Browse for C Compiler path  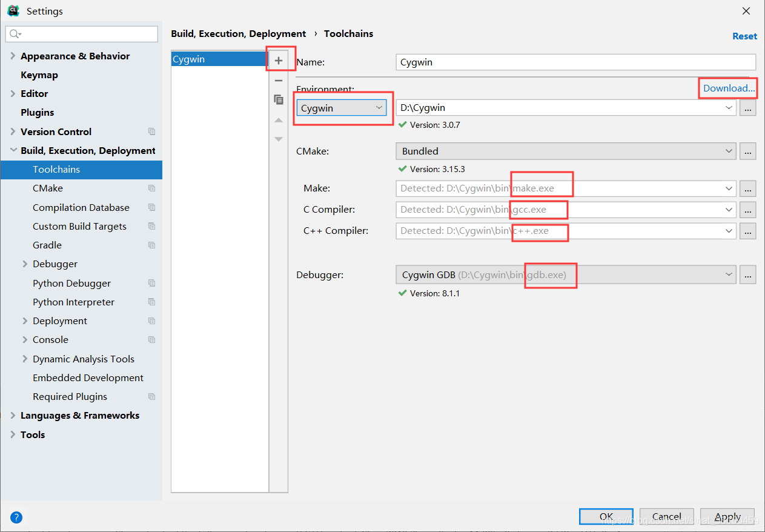(x=747, y=210)
